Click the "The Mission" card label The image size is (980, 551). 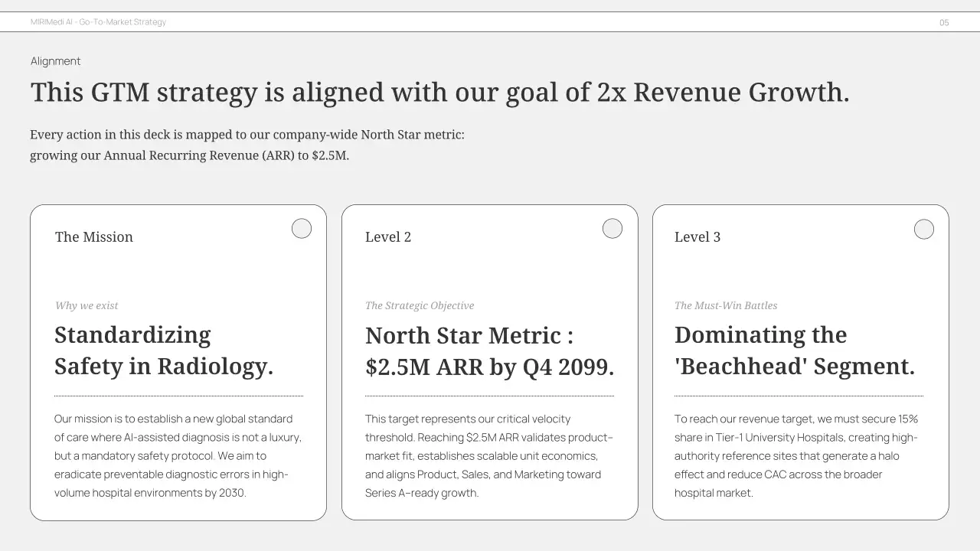pyautogui.click(x=94, y=237)
